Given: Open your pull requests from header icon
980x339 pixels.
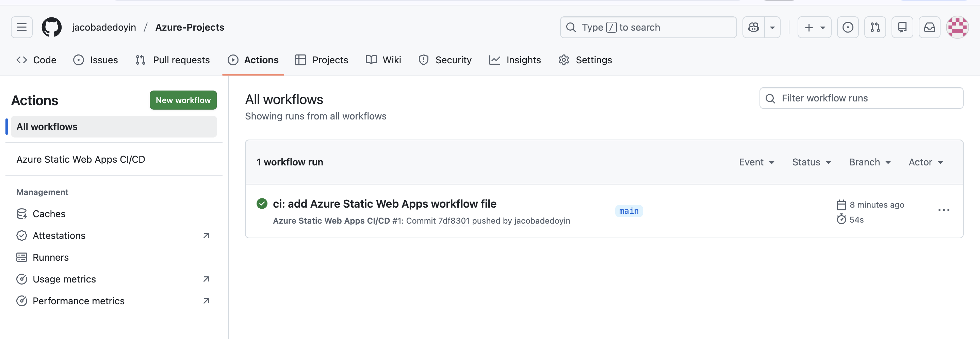Looking at the screenshot, I should (x=875, y=27).
